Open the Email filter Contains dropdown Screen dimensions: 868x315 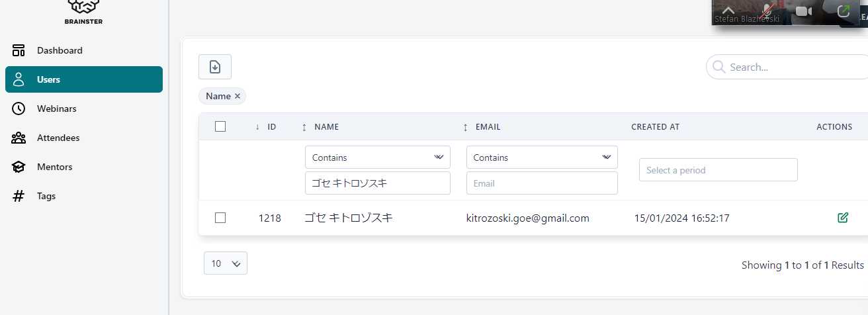[541, 157]
